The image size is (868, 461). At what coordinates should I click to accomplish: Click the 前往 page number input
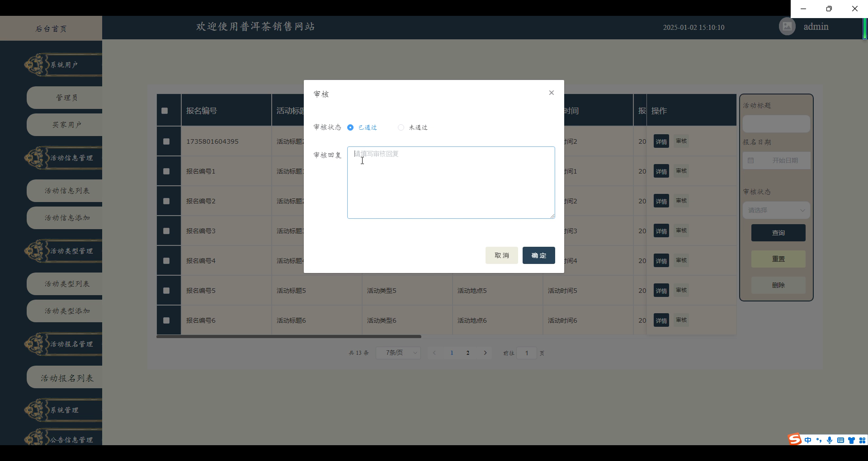[527, 353]
